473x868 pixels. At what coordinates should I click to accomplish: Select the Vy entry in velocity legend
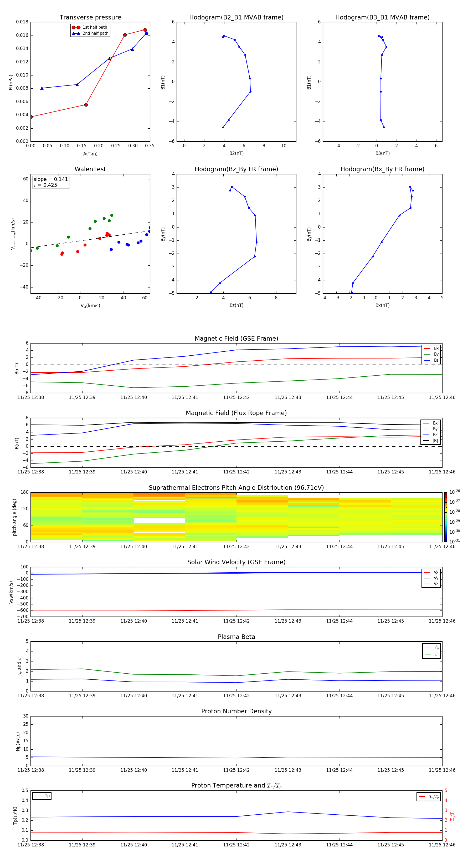(431, 578)
